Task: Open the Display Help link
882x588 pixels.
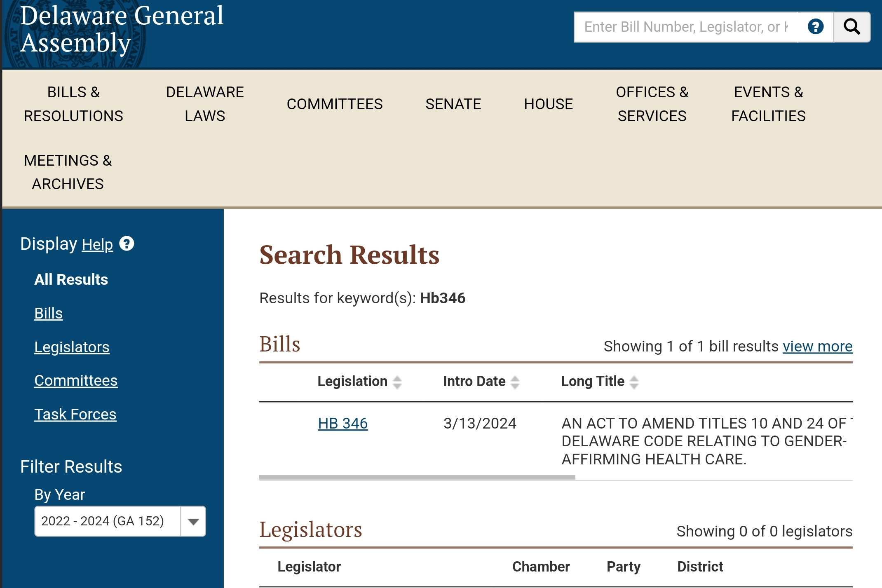Action: pyautogui.click(x=97, y=244)
